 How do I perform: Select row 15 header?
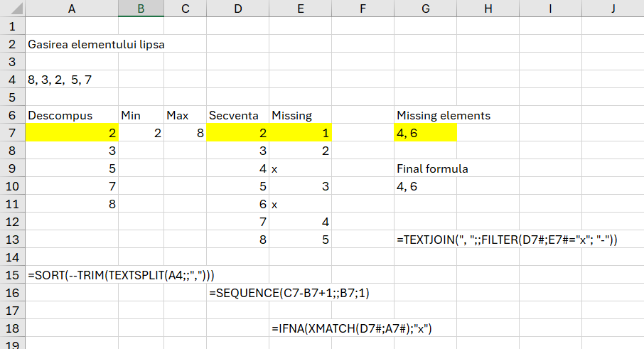(11, 275)
